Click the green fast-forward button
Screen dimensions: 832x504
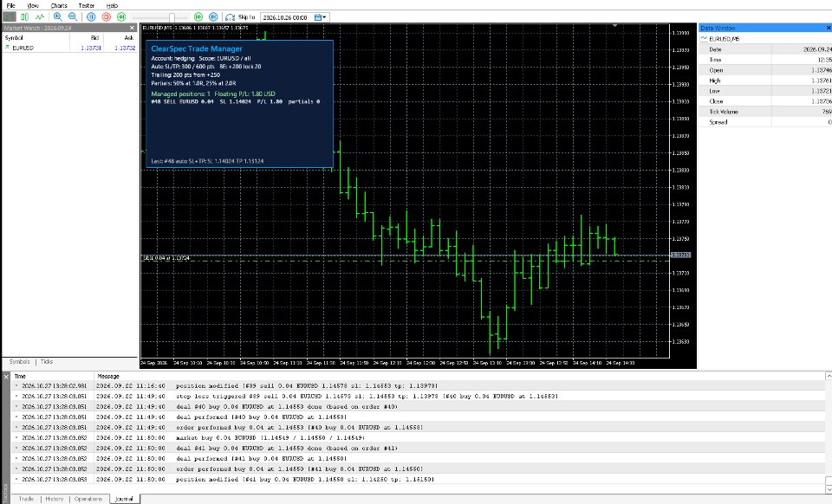(x=198, y=17)
